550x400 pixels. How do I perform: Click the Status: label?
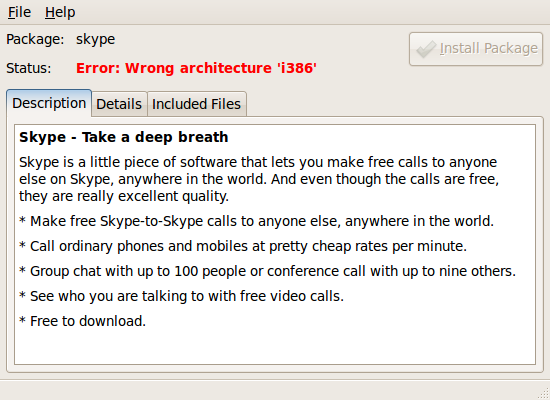click(x=29, y=68)
